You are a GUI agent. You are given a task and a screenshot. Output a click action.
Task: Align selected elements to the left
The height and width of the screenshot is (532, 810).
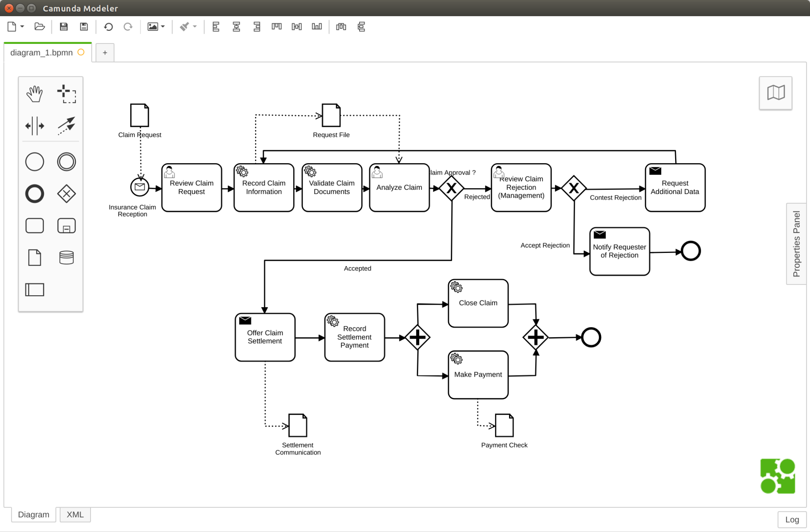click(x=216, y=26)
